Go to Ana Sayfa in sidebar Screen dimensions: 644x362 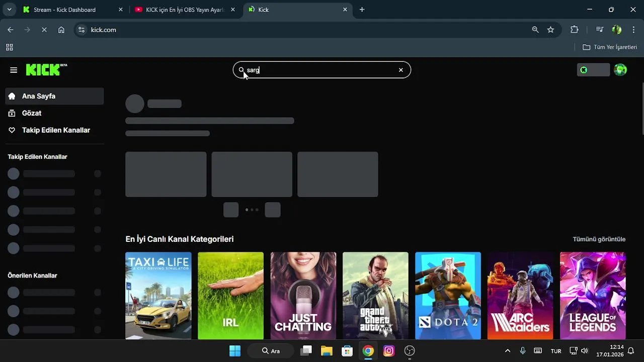click(54, 96)
